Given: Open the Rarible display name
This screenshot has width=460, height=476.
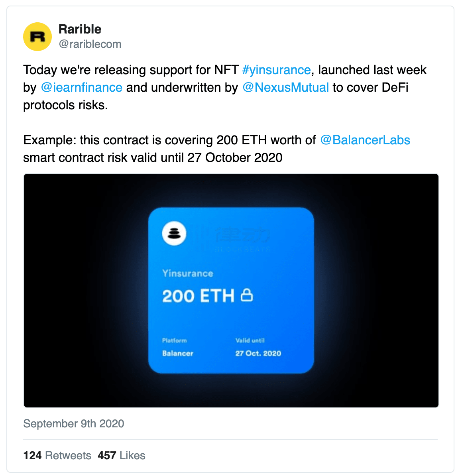Looking at the screenshot, I should [80, 29].
